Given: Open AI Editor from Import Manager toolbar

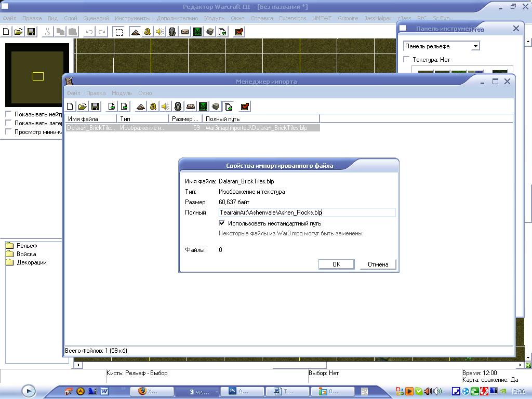Looking at the screenshot, I should pos(203,107).
